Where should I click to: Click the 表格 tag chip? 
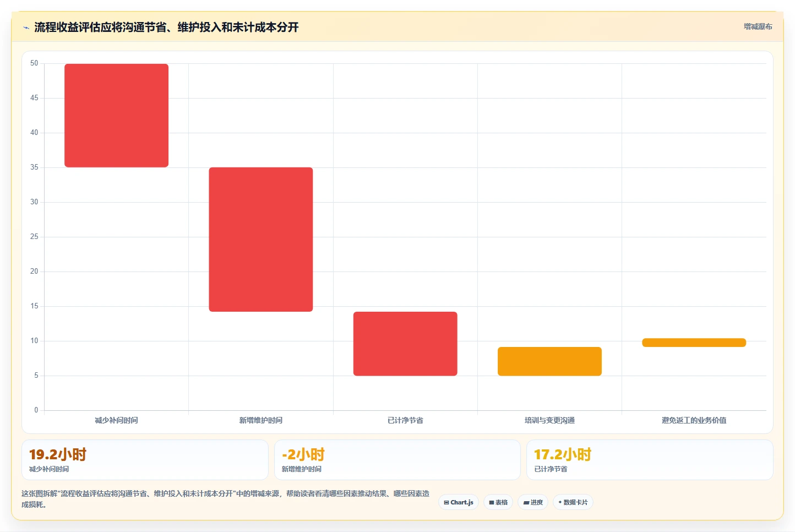pos(498,502)
